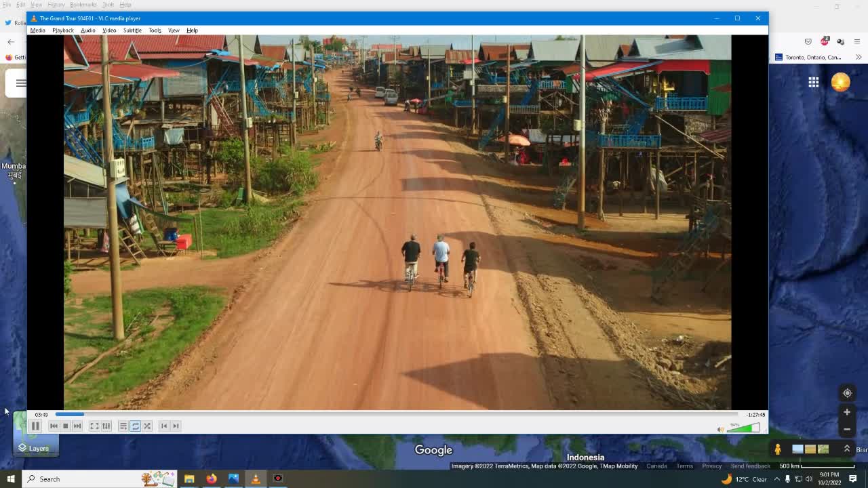
Task: Click the VLC cone title bar icon
Action: point(34,18)
